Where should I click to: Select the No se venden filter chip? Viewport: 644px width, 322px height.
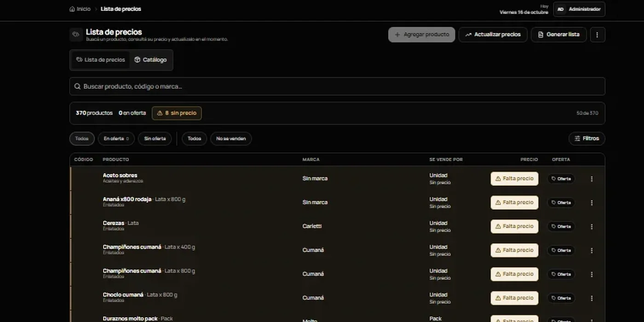pyautogui.click(x=231, y=138)
